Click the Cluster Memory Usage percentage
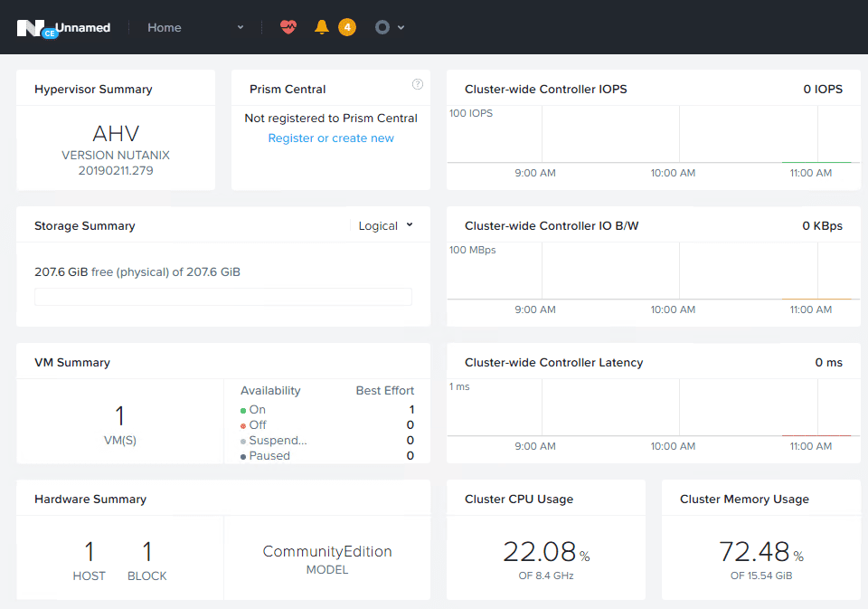This screenshot has width=868, height=609. (x=754, y=551)
